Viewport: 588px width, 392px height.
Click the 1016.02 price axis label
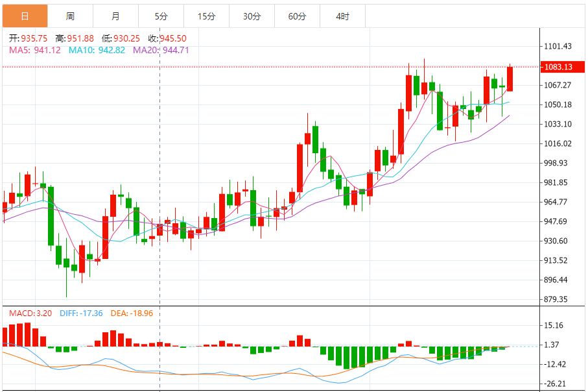pyautogui.click(x=558, y=143)
